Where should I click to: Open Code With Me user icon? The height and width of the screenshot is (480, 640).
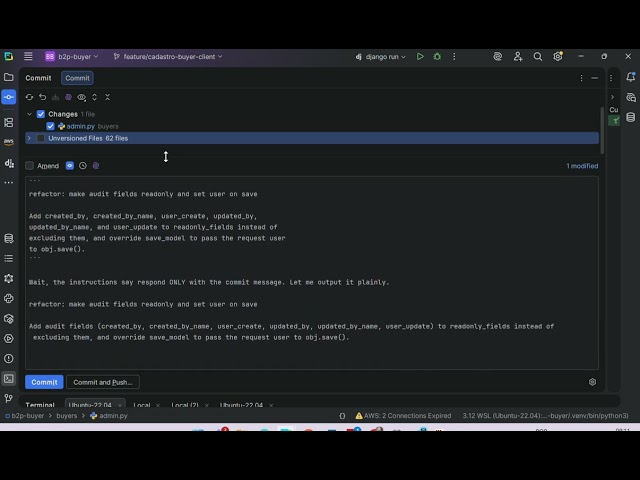518,56
